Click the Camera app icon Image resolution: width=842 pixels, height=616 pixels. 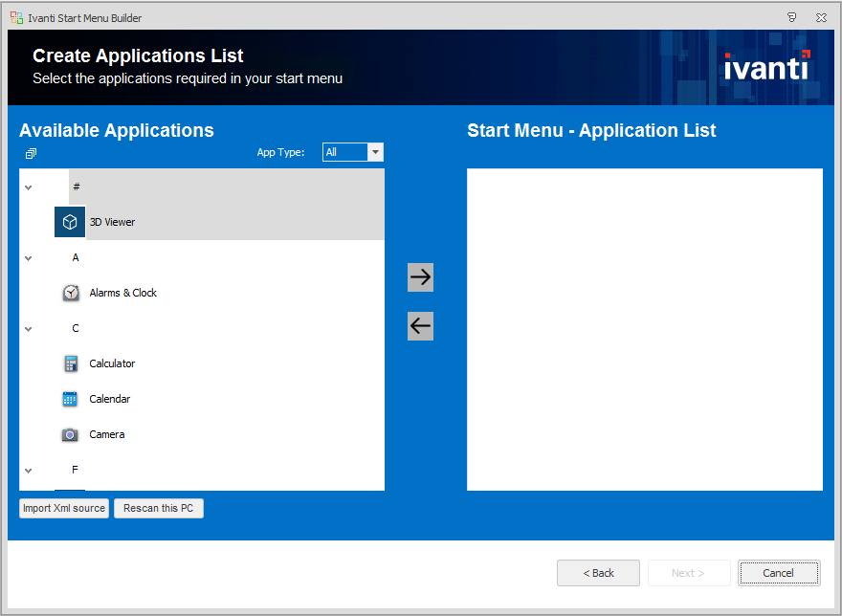[x=70, y=434]
